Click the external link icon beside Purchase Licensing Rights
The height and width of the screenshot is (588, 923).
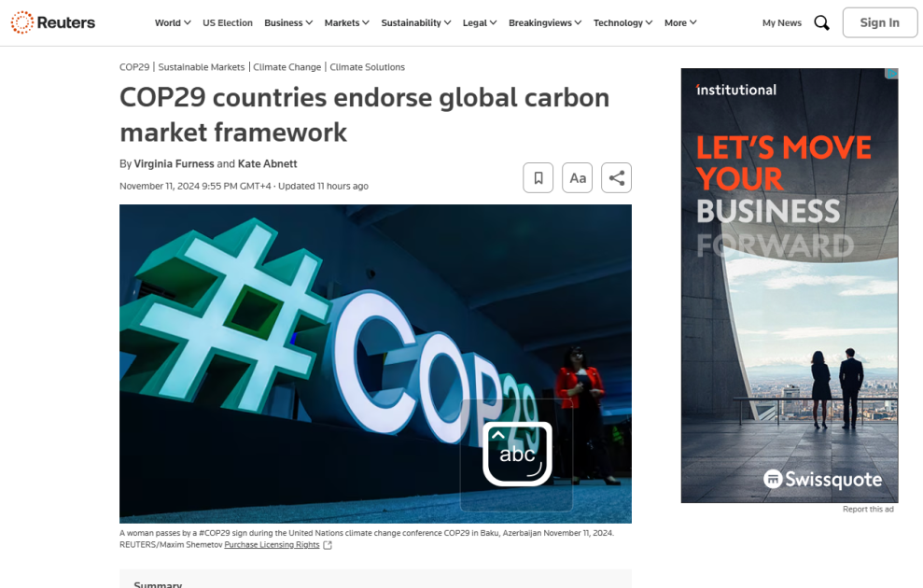(x=328, y=545)
